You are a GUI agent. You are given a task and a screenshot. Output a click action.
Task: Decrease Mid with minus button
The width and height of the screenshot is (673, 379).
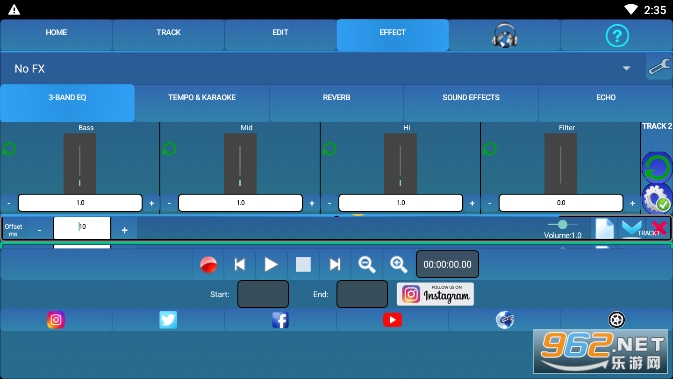[x=169, y=203]
